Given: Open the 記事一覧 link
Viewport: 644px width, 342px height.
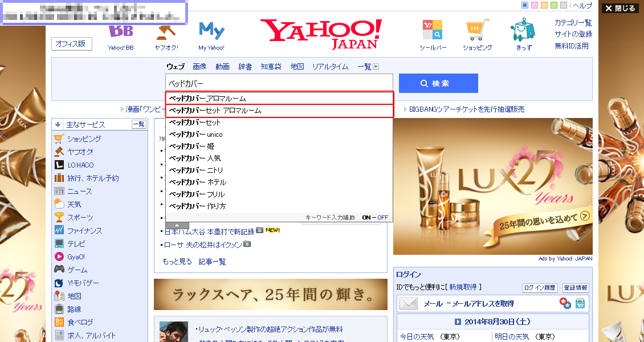Looking at the screenshot, I should (x=213, y=262).
